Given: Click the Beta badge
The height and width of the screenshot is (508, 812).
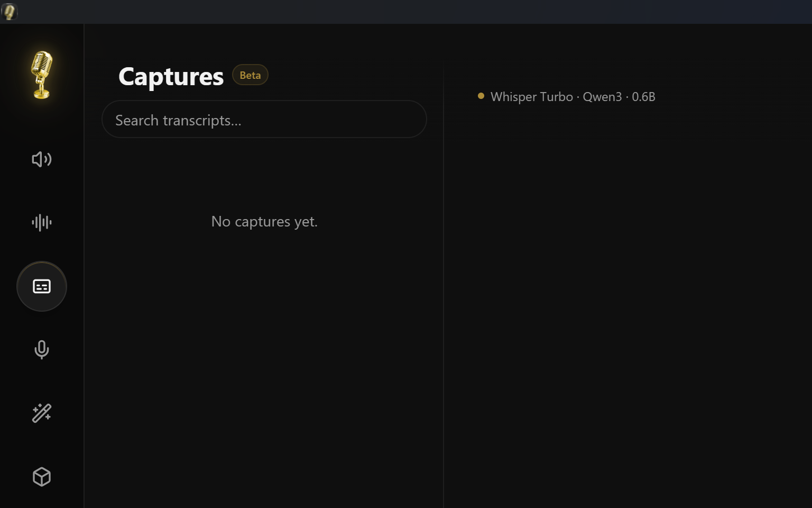Looking at the screenshot, I should point(250,75).
